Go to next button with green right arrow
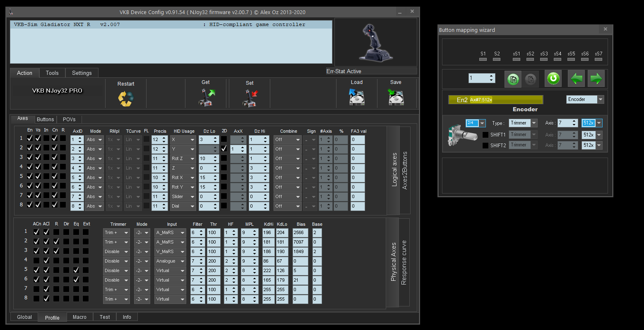 [596, 78]
